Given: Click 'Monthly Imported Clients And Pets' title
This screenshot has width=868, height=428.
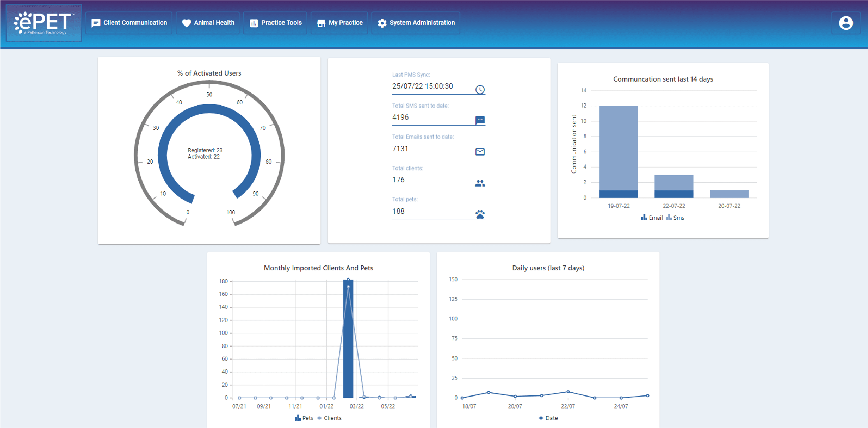Looking at the screenshot, I should [x=318, y=268].
